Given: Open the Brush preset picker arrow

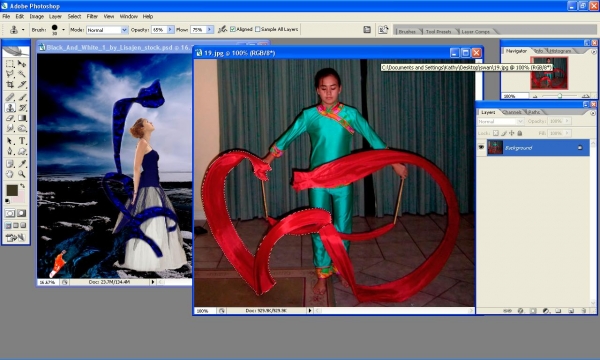Looking at the screenshot, I should click(63, 29).
